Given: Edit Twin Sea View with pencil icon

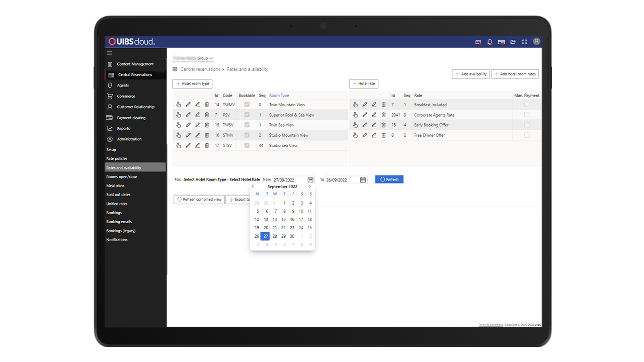Looking at the screenshot, I should pos(188,125).
